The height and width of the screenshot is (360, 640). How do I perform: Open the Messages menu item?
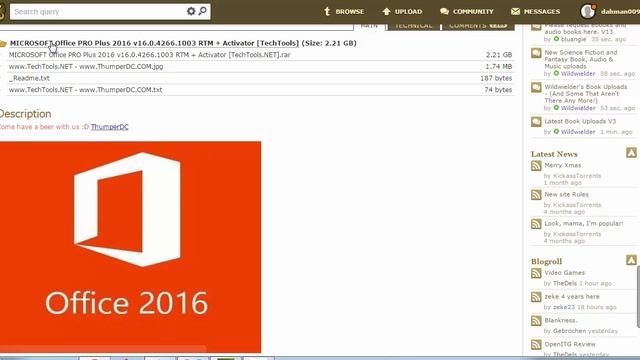click(x=536, y=11)
